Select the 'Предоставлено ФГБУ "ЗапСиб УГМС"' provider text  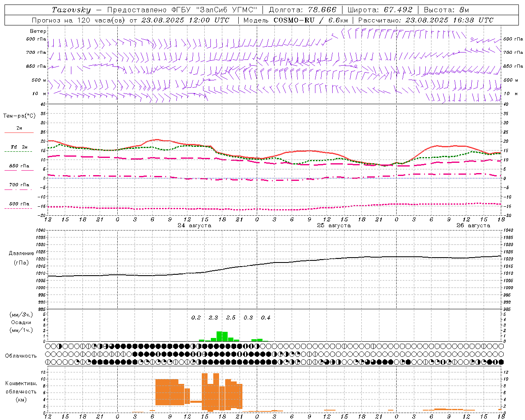pyautogui.click(x=182, y=10)
